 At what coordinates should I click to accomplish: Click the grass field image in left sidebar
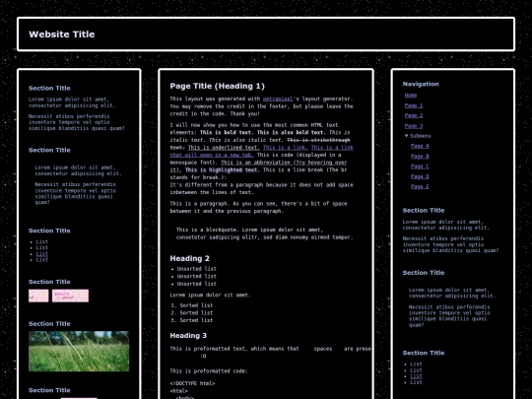pos(79,351)
